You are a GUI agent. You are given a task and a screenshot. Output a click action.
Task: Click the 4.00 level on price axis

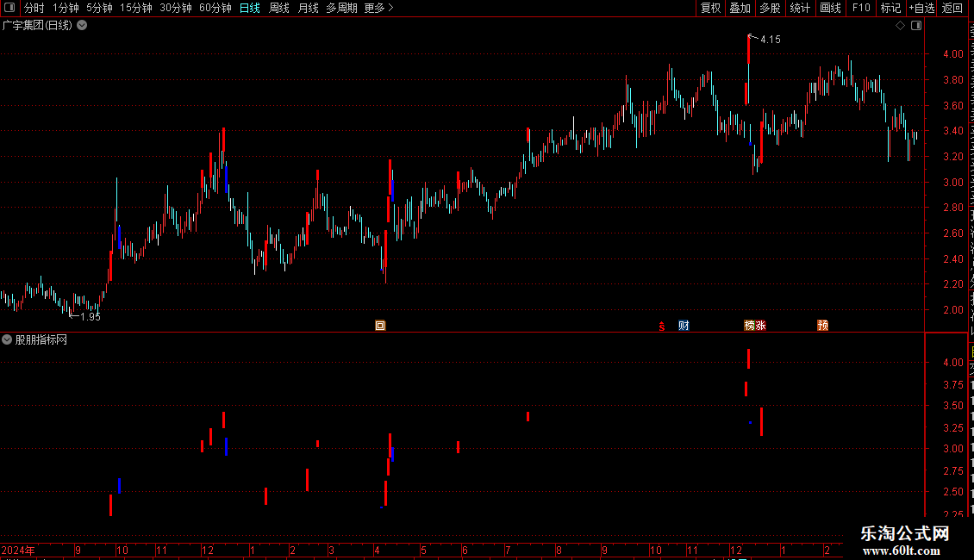tap(953, 54)
